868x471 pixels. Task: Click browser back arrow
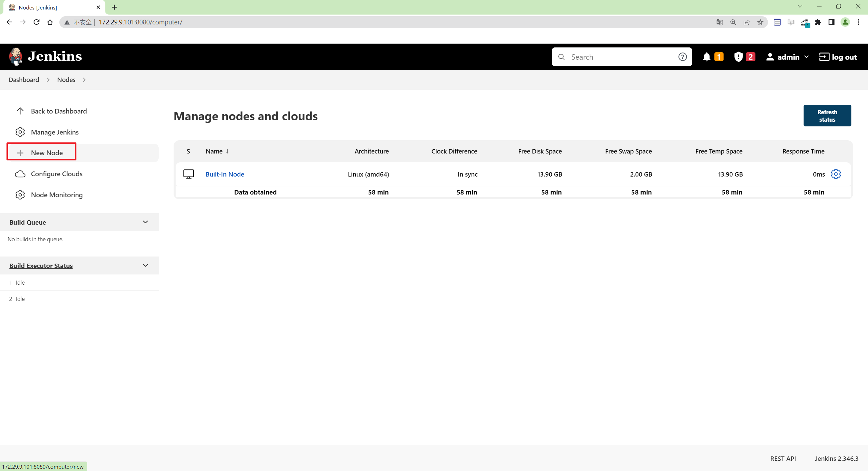[x=9, y=22]
